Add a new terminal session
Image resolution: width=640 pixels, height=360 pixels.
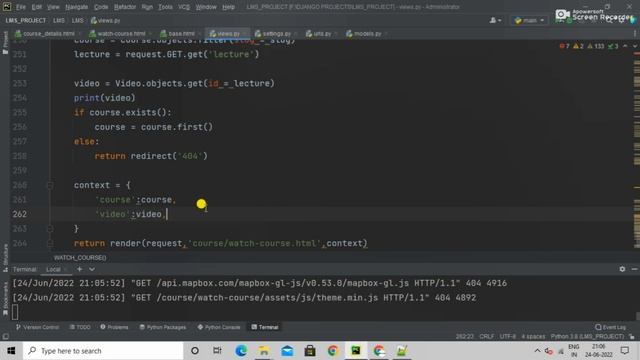(x=80, y=269)
